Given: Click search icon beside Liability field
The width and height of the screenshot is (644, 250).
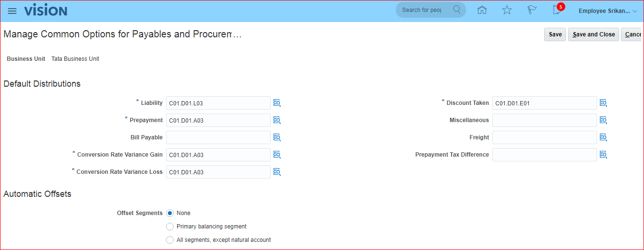Looking at the screenshot, I should coord(277,103).
